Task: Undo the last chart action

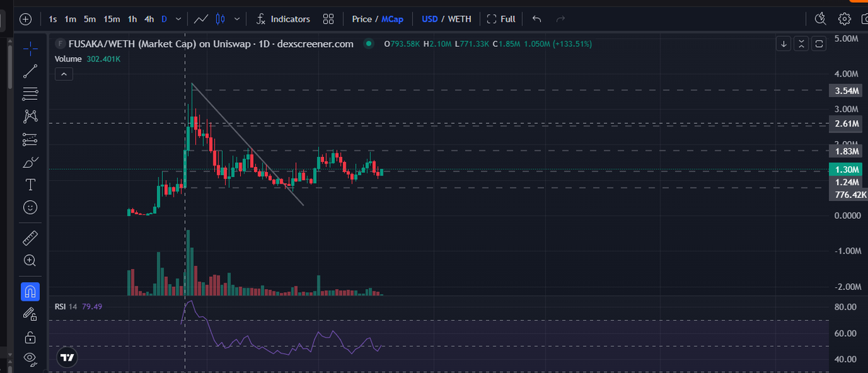Action: tap(536, 19)
